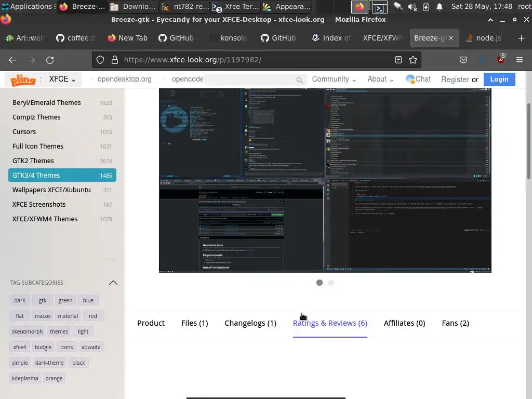View site security via the padlock icon
Screen dimensions: 532x399
[x=115, y=60]
